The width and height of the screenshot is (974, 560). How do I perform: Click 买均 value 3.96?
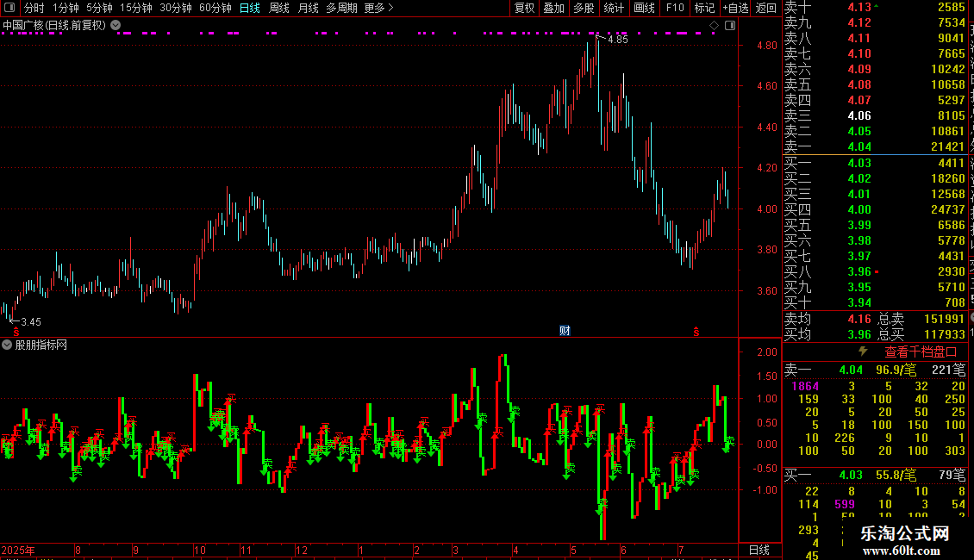coord(859,334)
